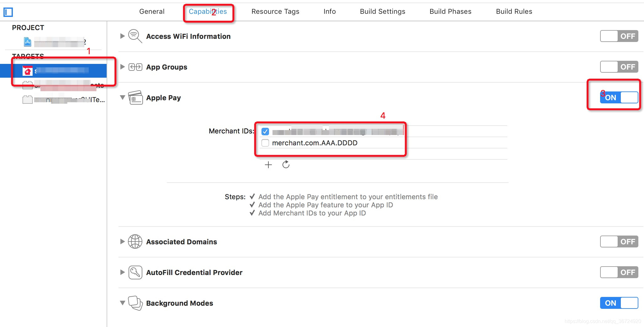Screen dimensions: 644x327
Task: Collapse the Apple Pay section
Action: click(x=123, y=97)
